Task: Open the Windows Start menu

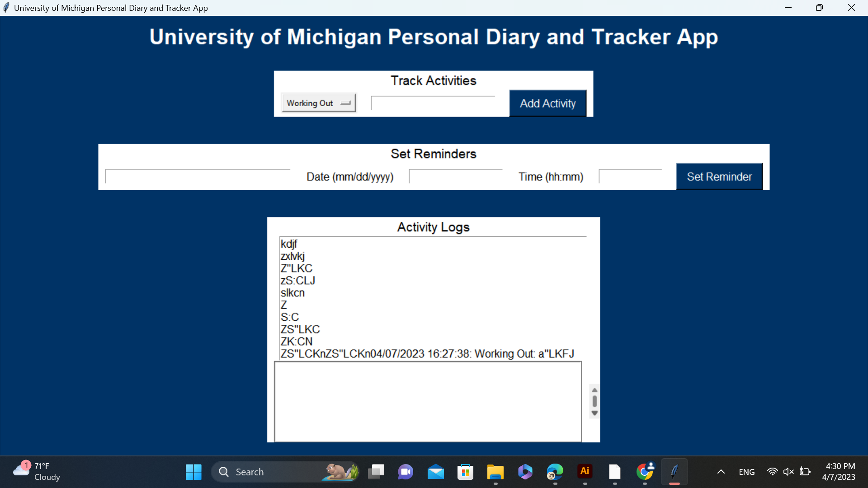Action: click(193, 472)
